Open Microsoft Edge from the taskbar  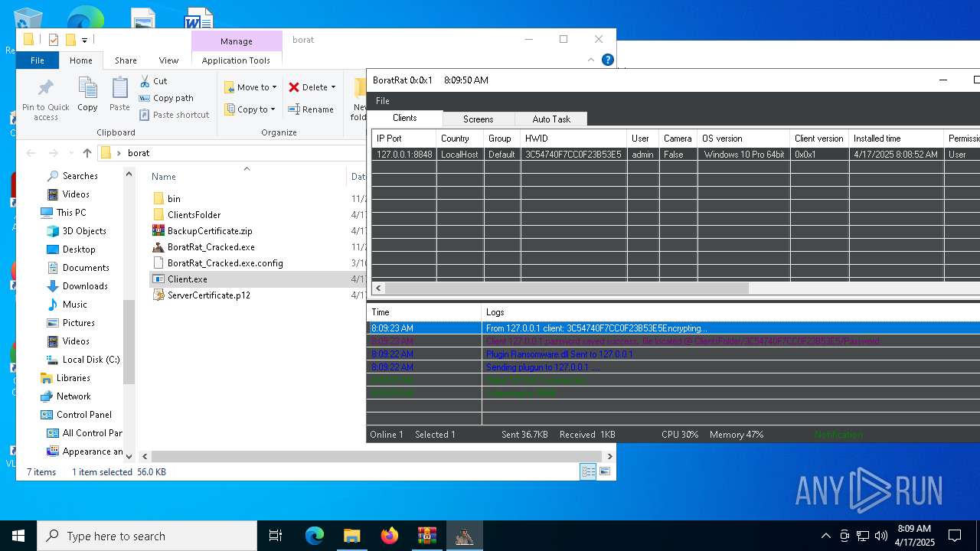click(315, 536)
